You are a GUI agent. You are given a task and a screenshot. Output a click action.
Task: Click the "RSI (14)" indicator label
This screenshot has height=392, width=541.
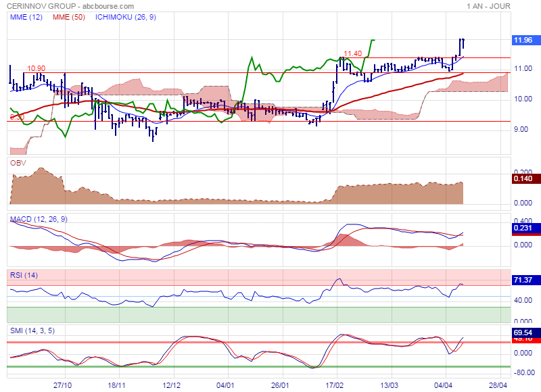pos(24,275)
